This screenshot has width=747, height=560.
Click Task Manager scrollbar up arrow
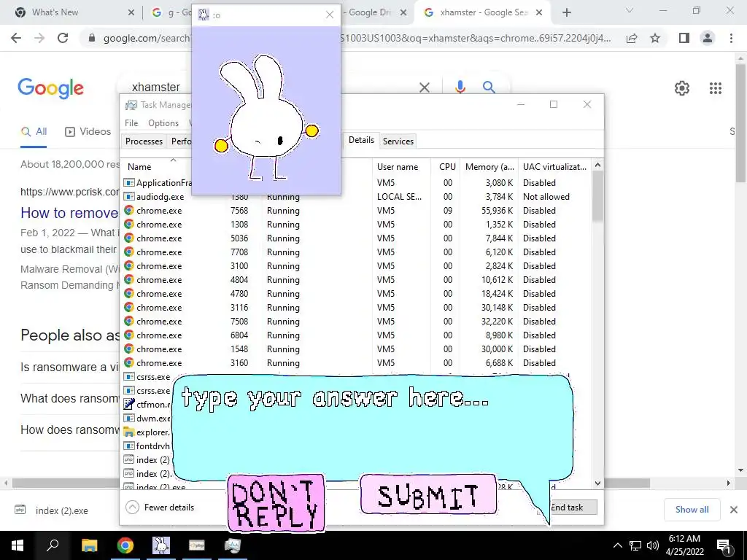click(597, 165)
